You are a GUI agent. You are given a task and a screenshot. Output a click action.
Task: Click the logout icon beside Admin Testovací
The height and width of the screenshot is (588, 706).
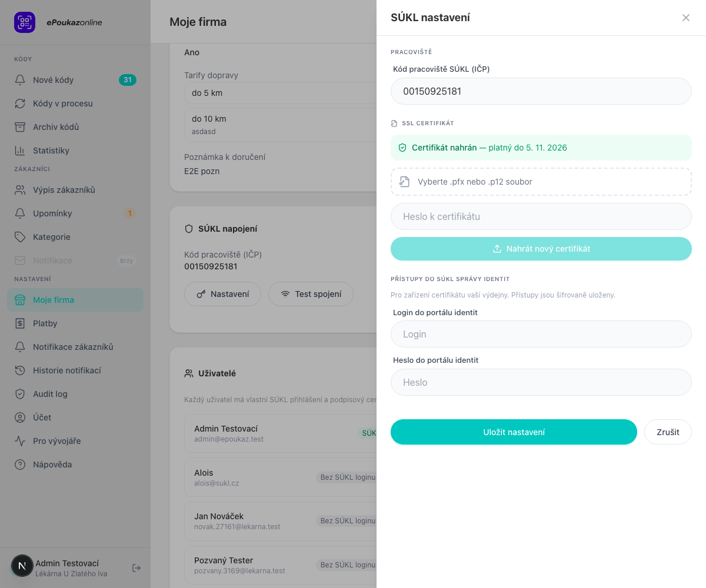pyautogui.click(x=136, y=568)
